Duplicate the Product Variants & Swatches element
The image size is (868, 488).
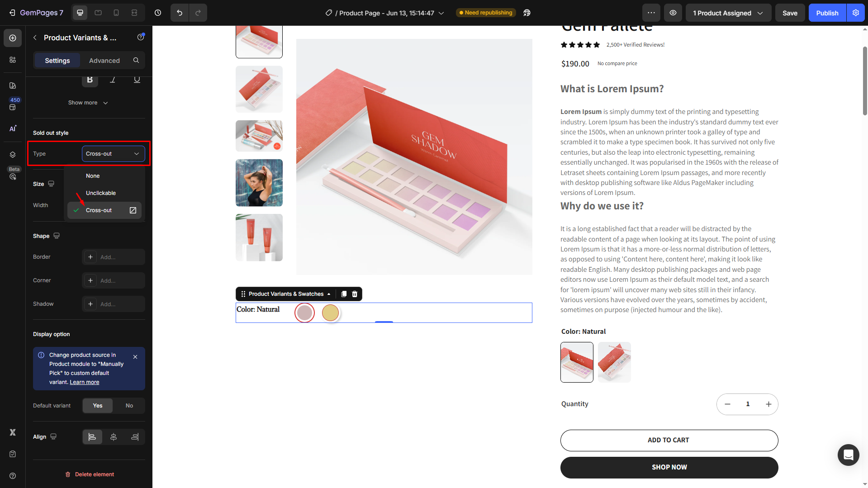coord(344,294)
